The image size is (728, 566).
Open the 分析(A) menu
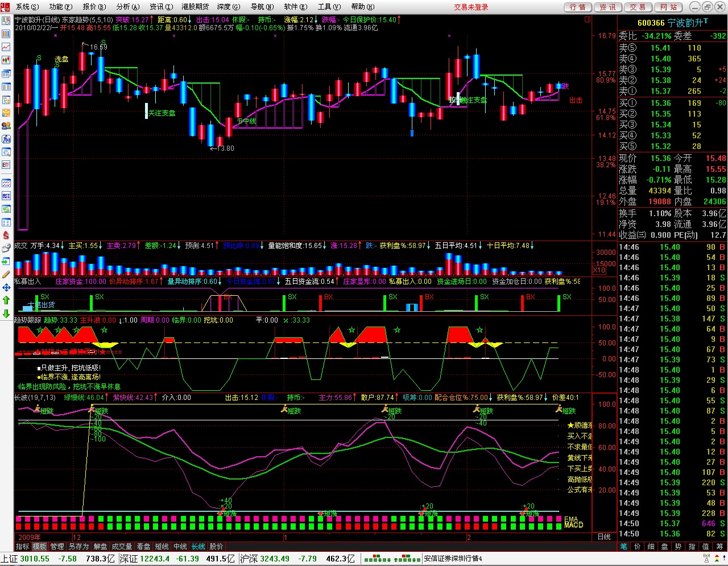coord(127,7)
